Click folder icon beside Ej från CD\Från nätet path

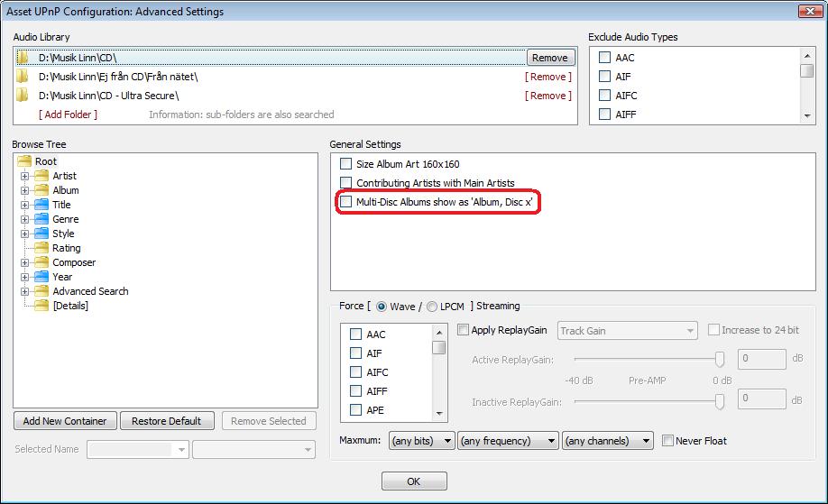[23, 77]
